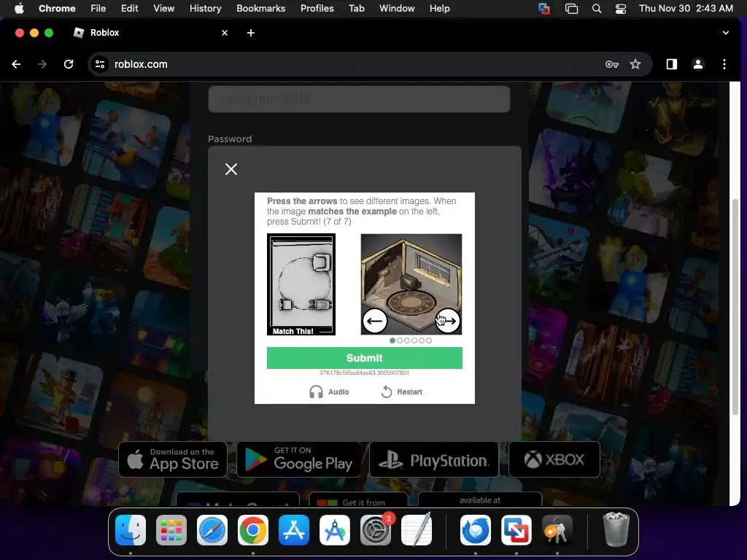Open the Apple menu
747x560 pixels.
pos(19,8)
